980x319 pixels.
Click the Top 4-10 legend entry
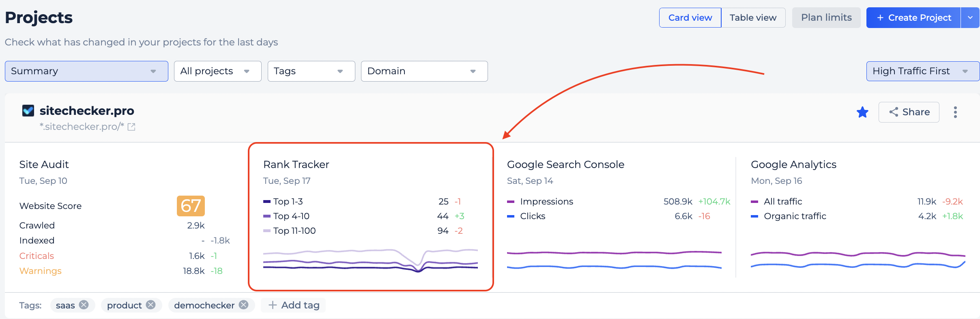pos(286,216)
